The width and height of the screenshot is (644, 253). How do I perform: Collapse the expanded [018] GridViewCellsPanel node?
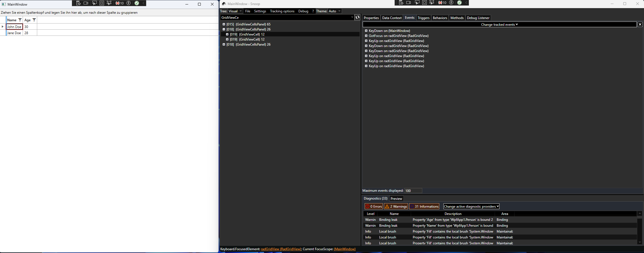click(224, 29)
